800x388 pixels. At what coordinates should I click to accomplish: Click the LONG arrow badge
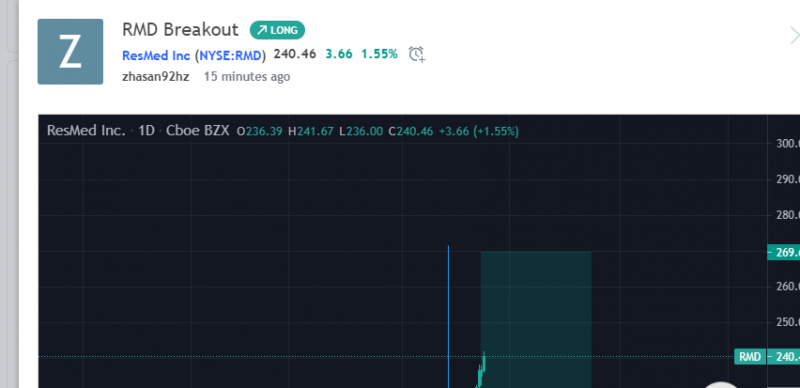[277, 30]
